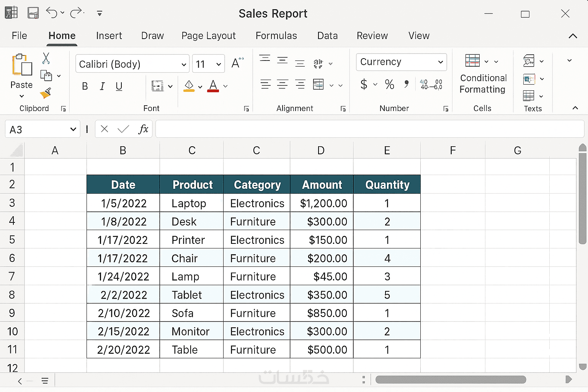Click the dollar currency format icon

click(364, 84)
